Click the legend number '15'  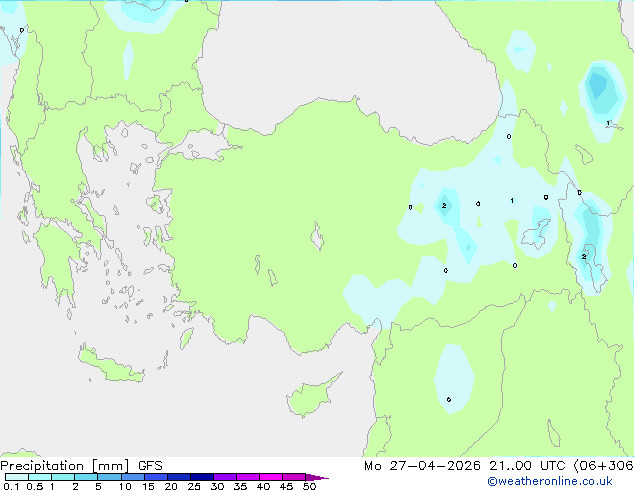[x=148, y=486]
